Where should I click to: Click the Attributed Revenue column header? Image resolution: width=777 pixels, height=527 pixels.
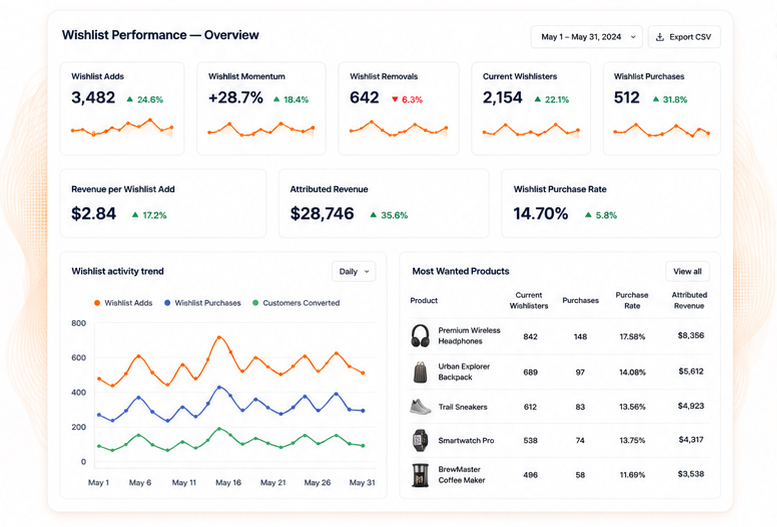tap(689, 300)
